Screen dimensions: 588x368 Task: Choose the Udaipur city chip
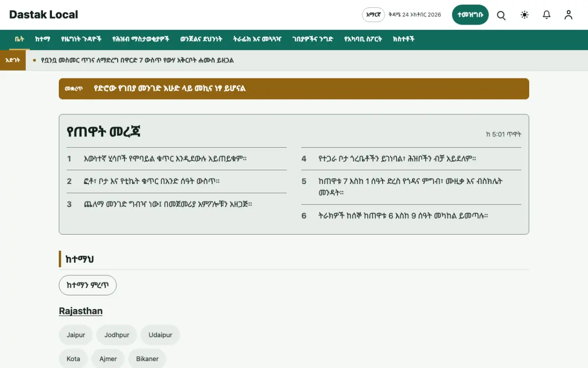tap(160, 335)
